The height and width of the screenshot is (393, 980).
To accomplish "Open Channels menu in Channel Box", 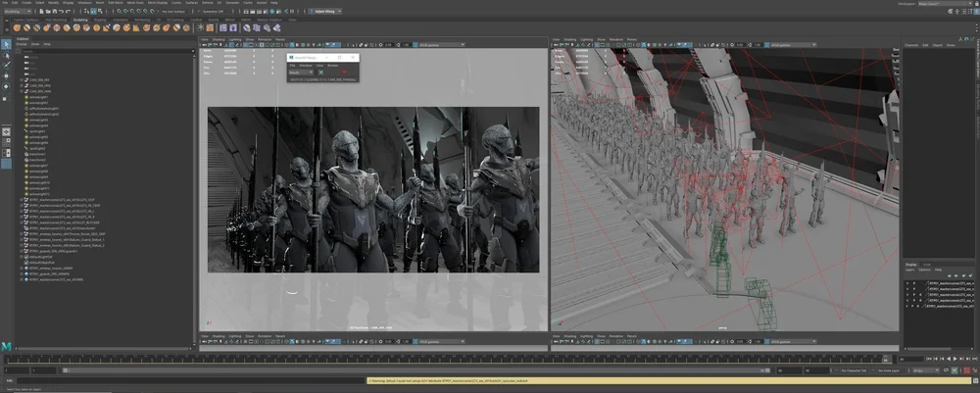I will tap(911, 45).
